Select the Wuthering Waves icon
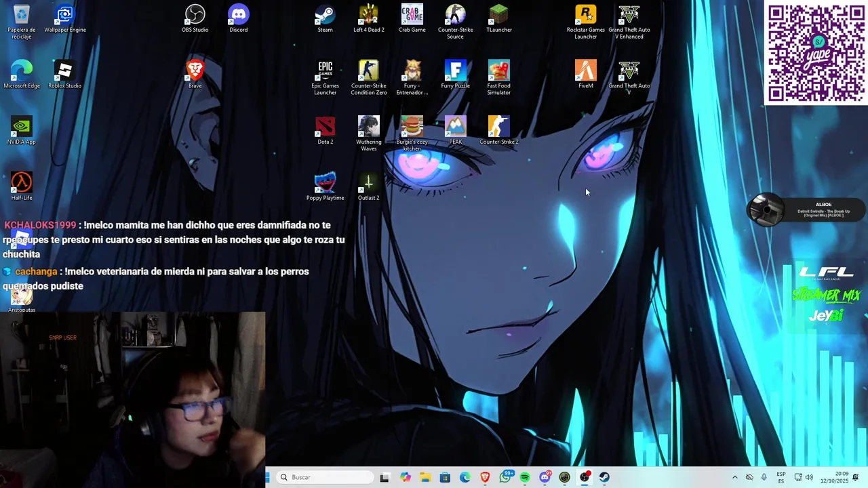The image size is (868, 488). (x=368, y=134)
